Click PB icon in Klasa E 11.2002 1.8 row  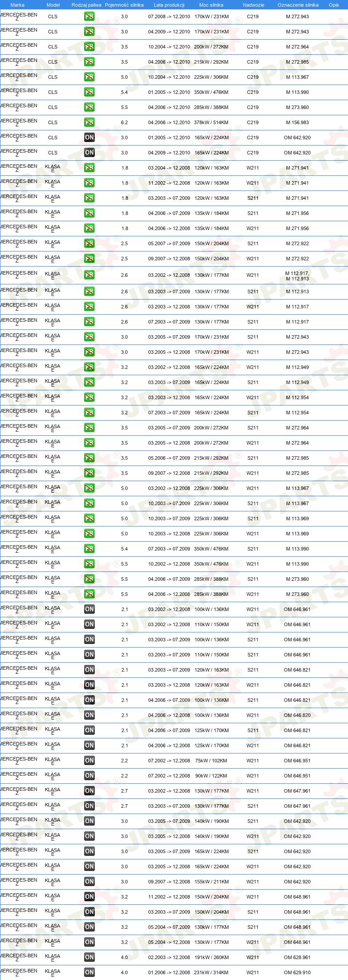point(89,183)
